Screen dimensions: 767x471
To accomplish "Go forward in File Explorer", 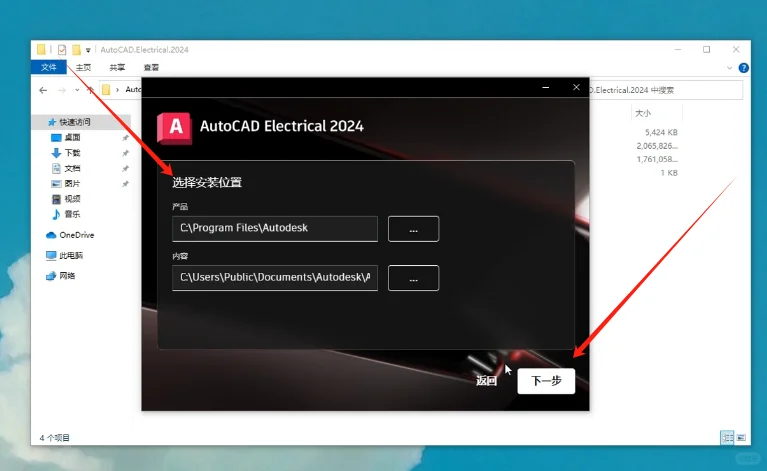I will [x=62, y=90].
